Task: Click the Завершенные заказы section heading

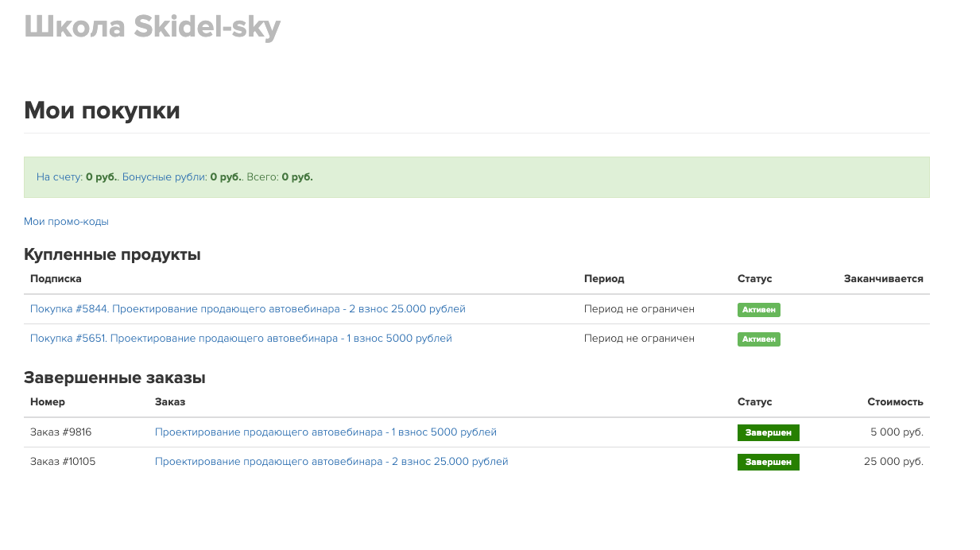Action: click(x=115, y=378)
